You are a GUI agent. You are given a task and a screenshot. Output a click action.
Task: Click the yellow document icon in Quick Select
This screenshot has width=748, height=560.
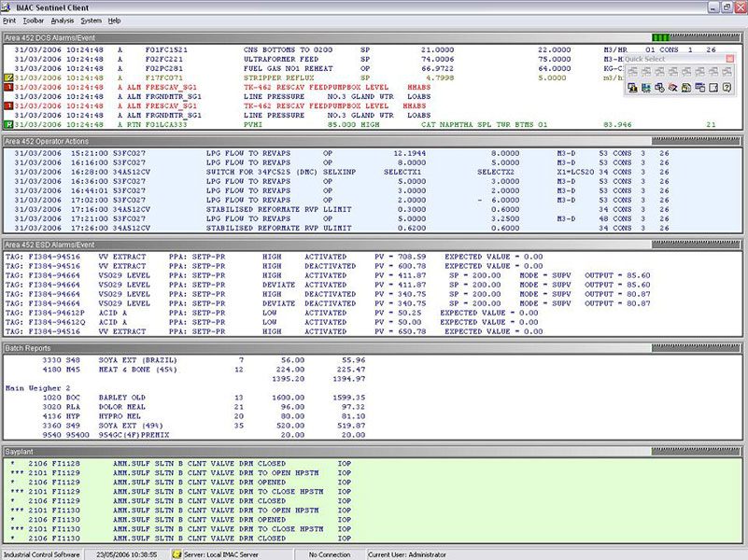click(686, 88)
